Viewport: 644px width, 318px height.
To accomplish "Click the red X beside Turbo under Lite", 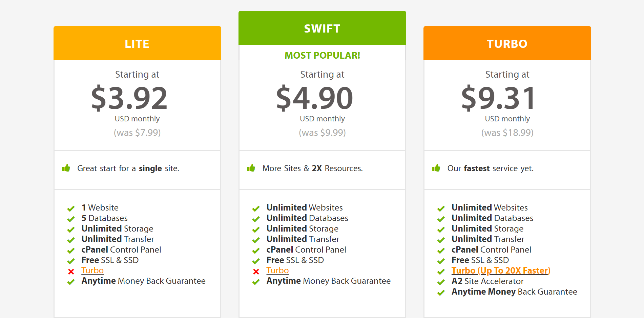I will (71, 271).
